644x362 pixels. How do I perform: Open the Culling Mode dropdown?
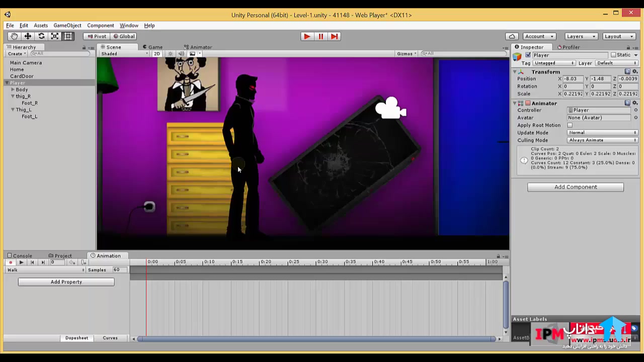coord(602,140)
